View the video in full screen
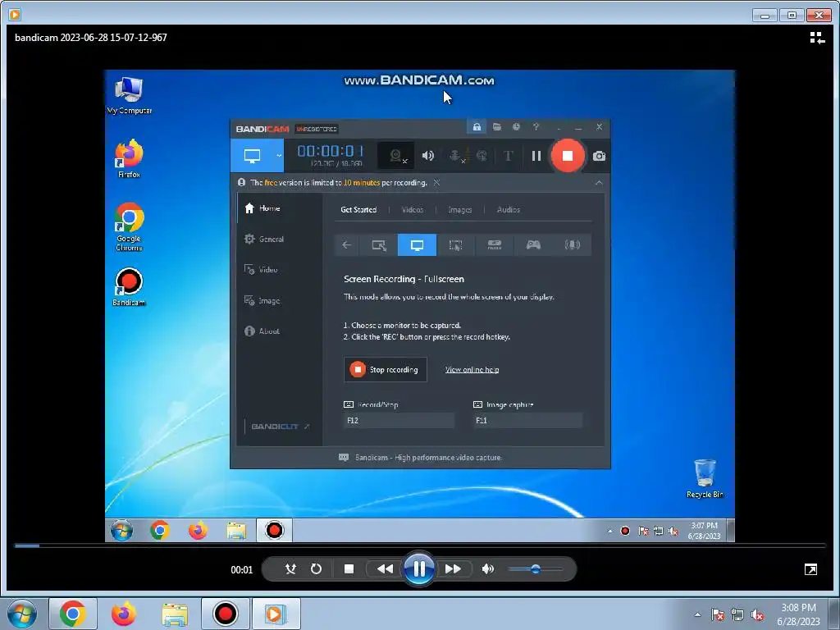 pos(810,569)
